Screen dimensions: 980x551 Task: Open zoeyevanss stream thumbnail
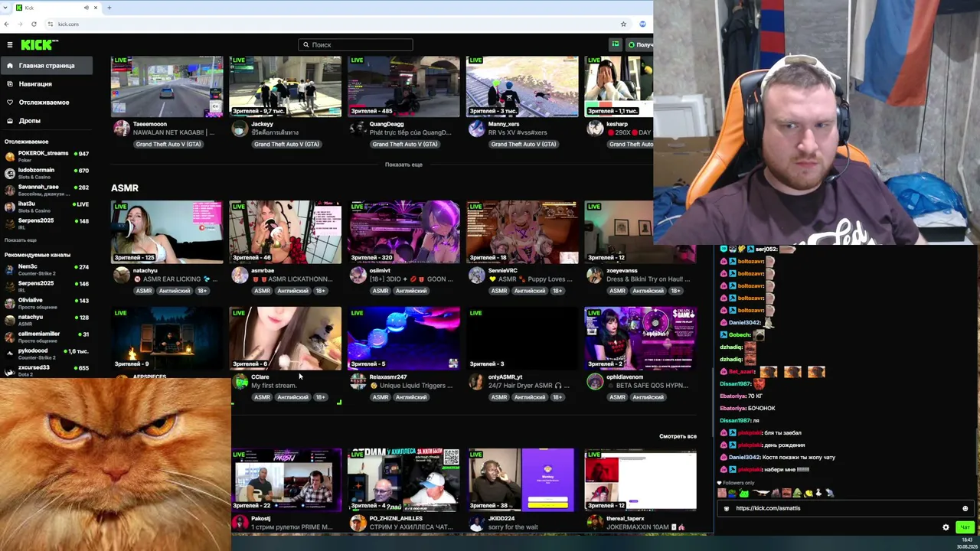click(640, 232)
